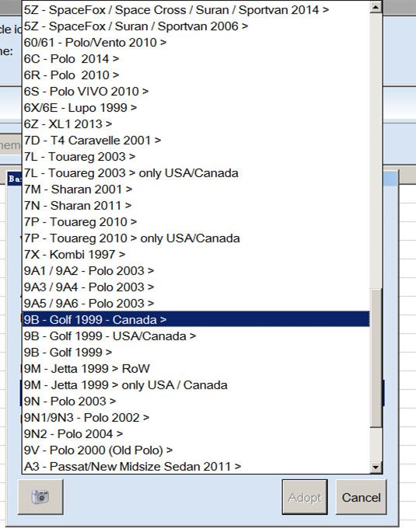This screenshot has height=532, width=416.
Task: Select 'A3 - Passat/New Midsize Sedan 2011 >'
Action: click(196, 467)
